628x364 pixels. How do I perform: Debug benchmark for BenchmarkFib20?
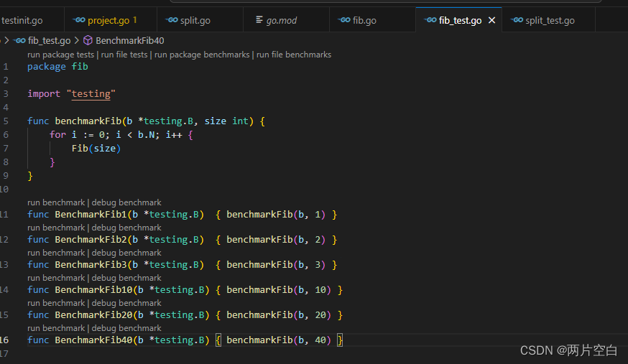tap(126, 303)
